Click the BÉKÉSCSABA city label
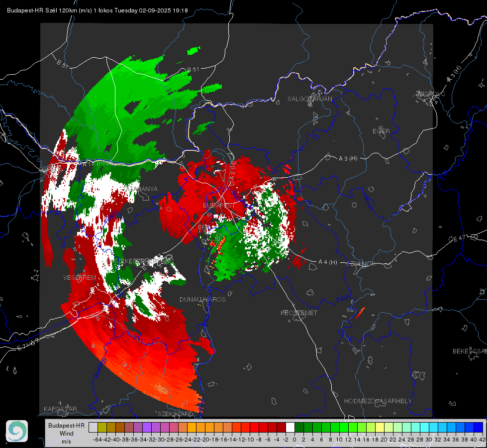 470,351
